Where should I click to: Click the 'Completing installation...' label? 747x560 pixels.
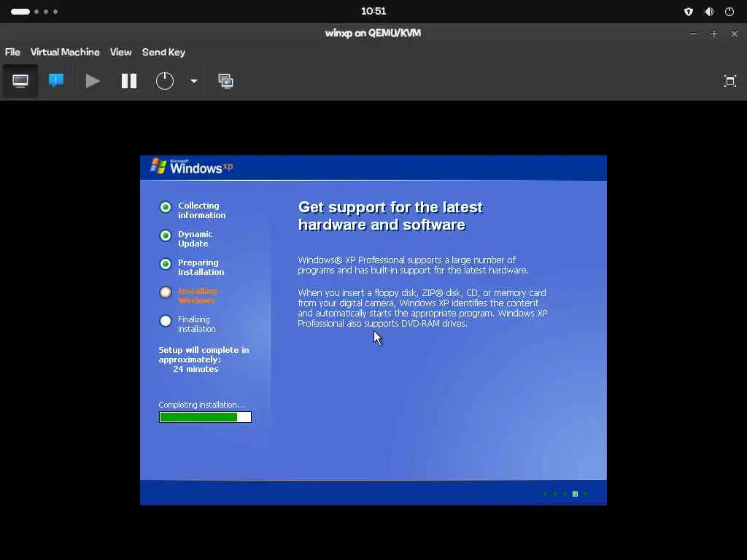201,405
